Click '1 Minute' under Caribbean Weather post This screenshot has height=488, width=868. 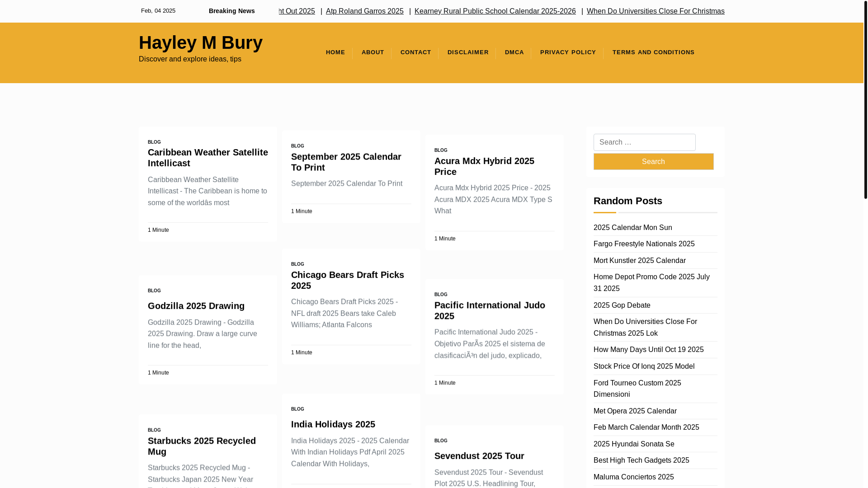tap(158, 230)
